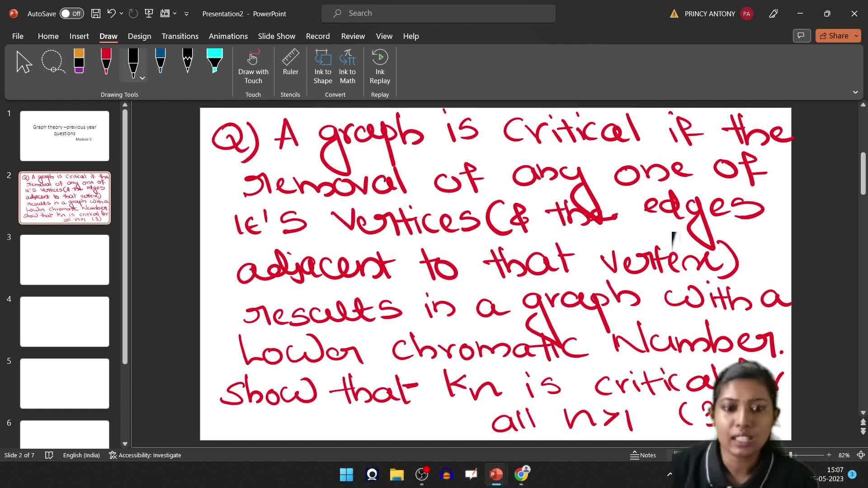Expand the black pen options arrow

click(x=142, y=78)
